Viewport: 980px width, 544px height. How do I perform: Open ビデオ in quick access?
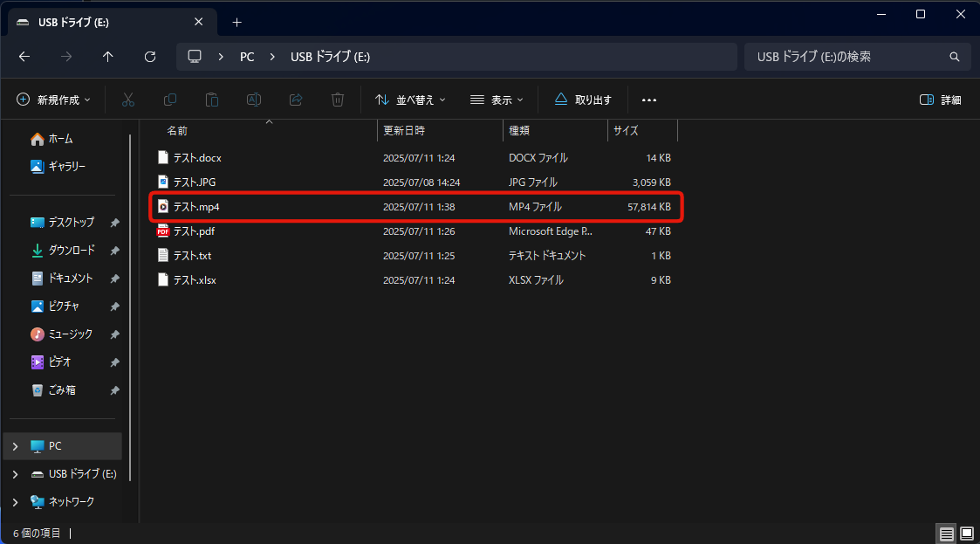[51, 362]
